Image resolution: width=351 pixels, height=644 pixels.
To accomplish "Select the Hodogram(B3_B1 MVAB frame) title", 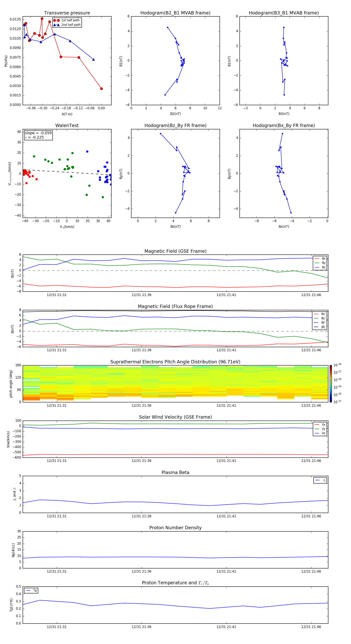I will (x=284, y=13).
